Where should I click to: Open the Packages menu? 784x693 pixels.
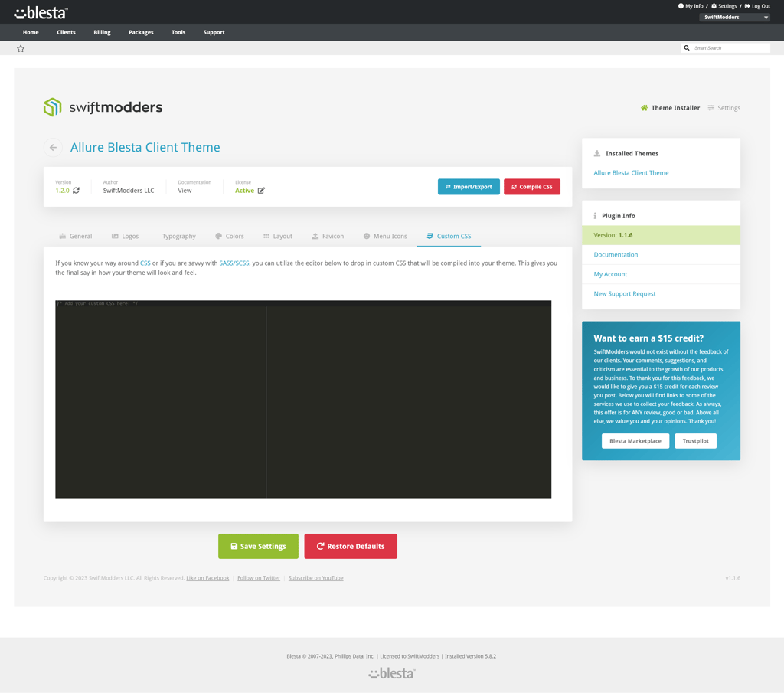141,32
